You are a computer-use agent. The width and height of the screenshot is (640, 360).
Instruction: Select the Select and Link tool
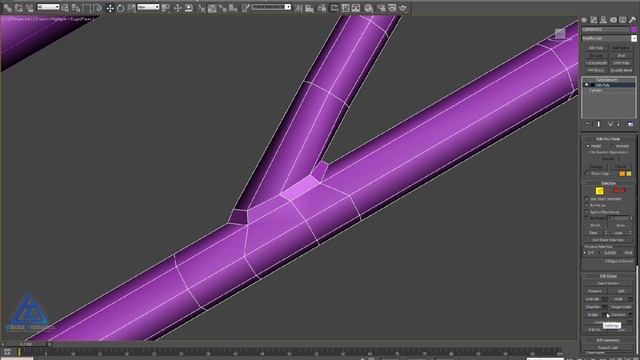pos(7,7)
